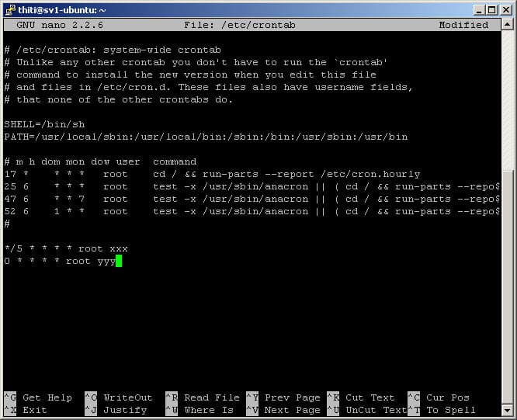Image resolution: width=517 pixels, height=420 pixels.
Task: Click the scrollbar down arrow
Action: click(x=508, y=411)
